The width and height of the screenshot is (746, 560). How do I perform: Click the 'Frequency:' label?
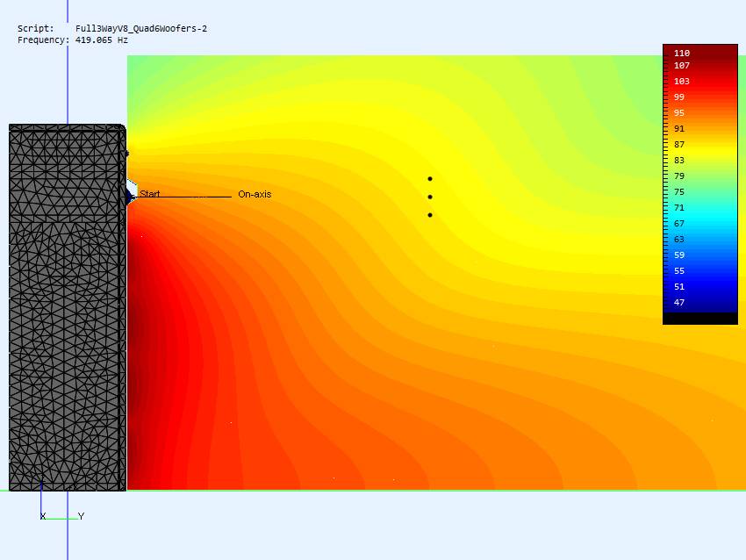click(x=43, y=40)
